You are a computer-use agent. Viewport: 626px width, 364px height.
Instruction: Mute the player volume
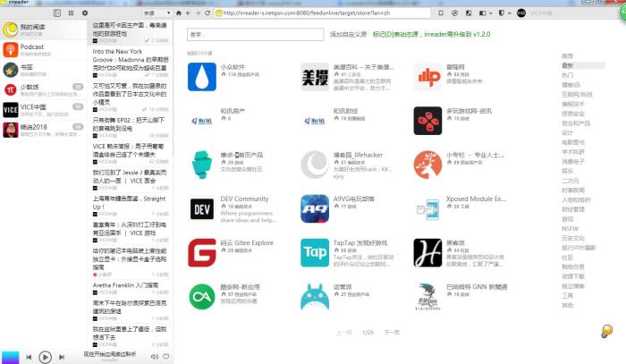click(154, 357)
